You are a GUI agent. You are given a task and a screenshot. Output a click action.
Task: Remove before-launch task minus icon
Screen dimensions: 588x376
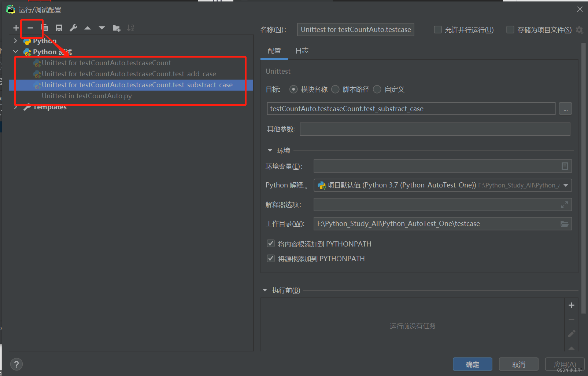coord(571,320)
